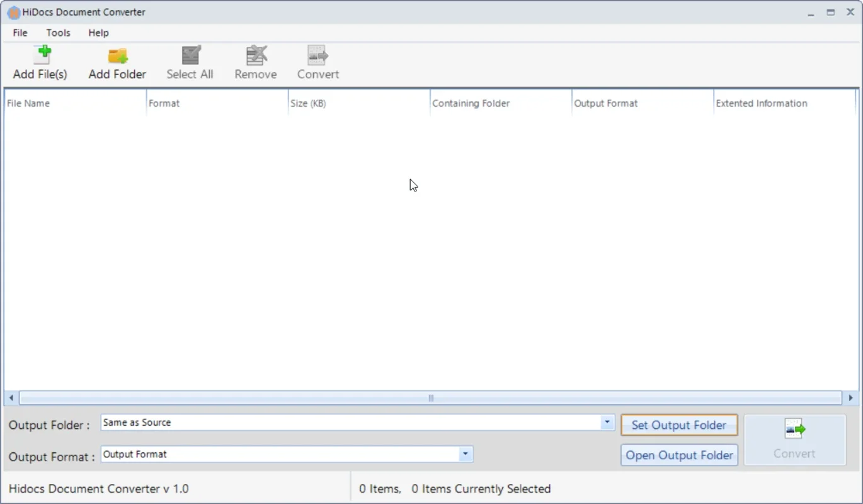The image size is (863, 504).
Task: Click the Convert icon in top toolbar
Action: coord(318,55)
